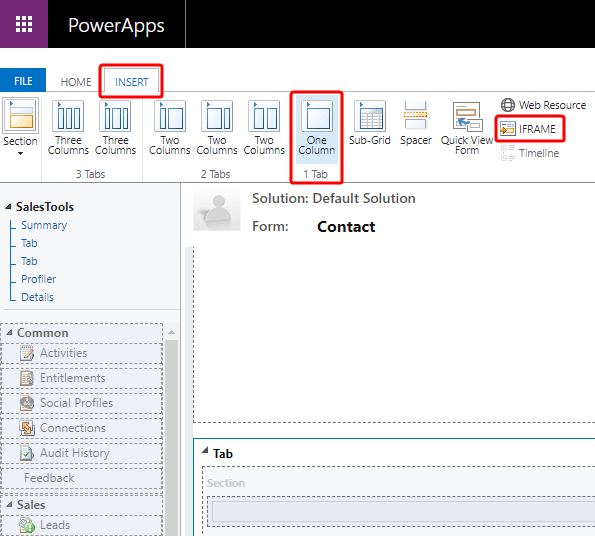The image size is (595, 536).
Task: Insert an IFRAME
Action: (x=528, y=129)
